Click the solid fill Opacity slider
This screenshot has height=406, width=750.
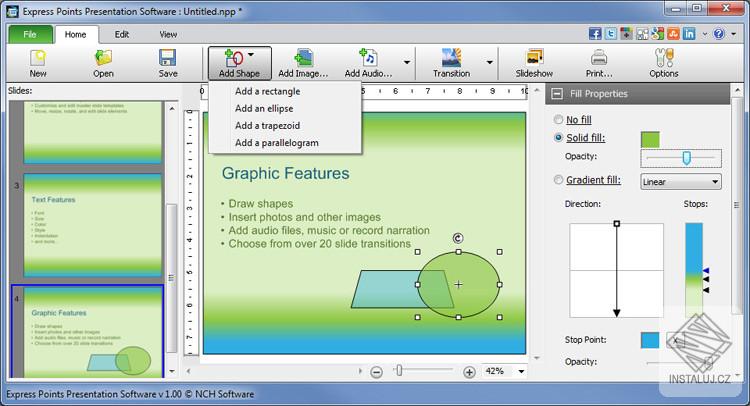(681, 158)
